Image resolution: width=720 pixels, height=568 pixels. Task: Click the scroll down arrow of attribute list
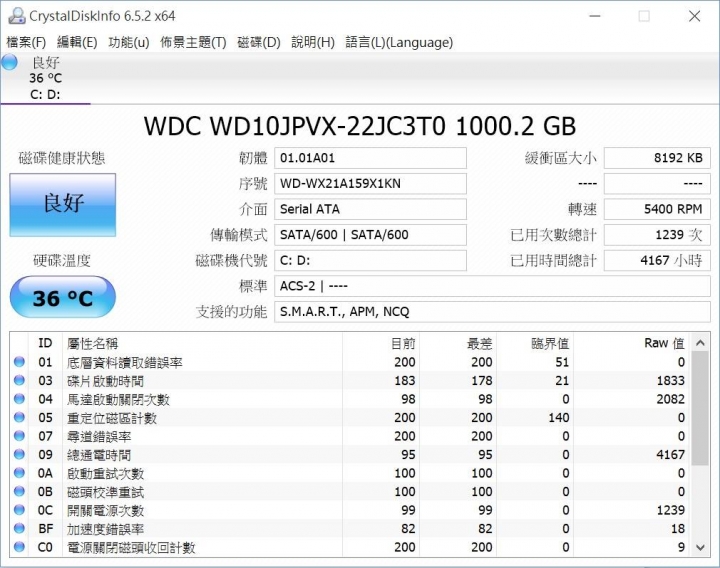(x=700, y=547)
